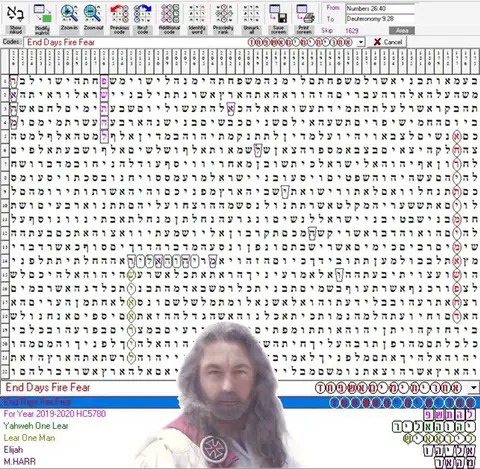Click the From field showing Numbers 26:40
The height and width of the screenshot is (469, 480).
(380, 8)
